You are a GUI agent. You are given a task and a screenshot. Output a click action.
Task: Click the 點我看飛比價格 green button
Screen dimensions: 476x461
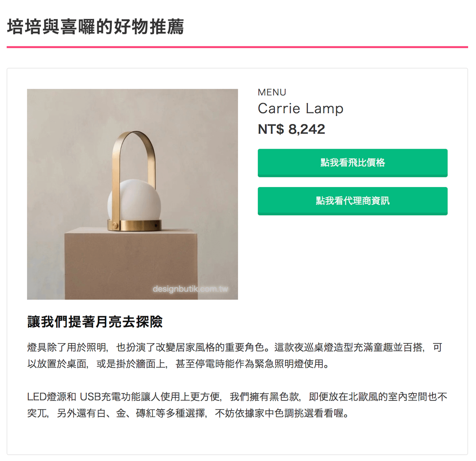tap(352, 163)
